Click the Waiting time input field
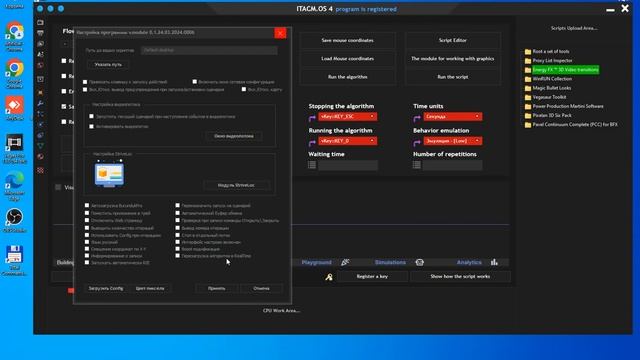 pyautogui.click(x=348, y=165)
